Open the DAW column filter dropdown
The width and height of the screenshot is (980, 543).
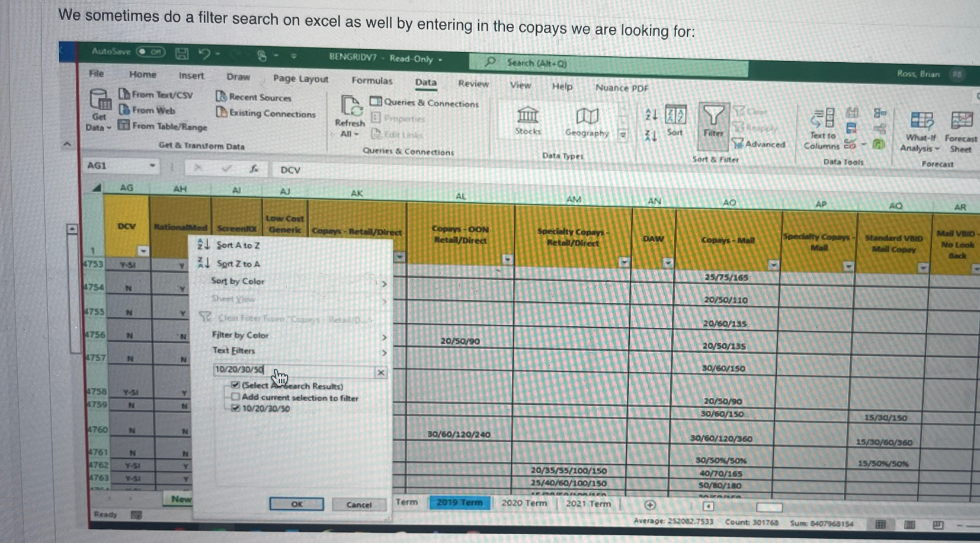pos(668,263)
